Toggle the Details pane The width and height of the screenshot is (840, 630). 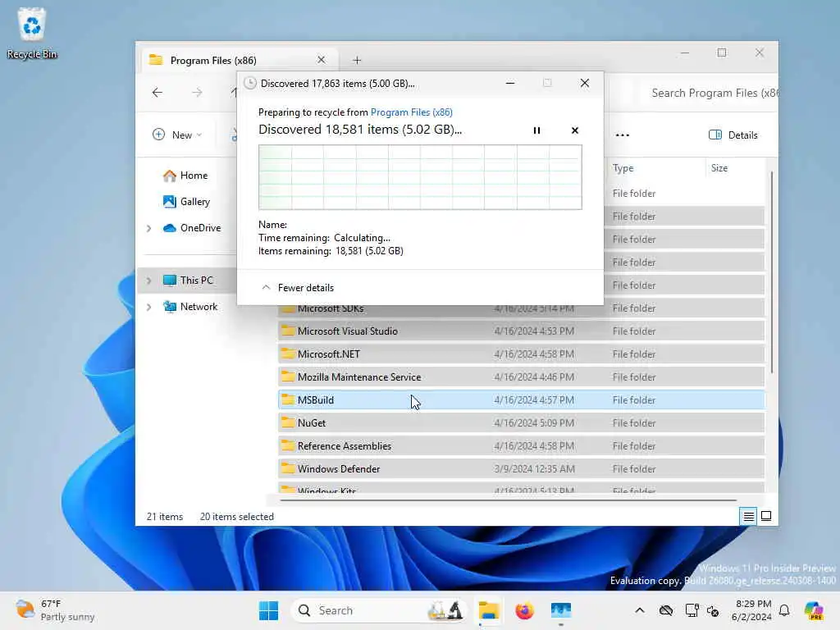click(x=733, y=135)
